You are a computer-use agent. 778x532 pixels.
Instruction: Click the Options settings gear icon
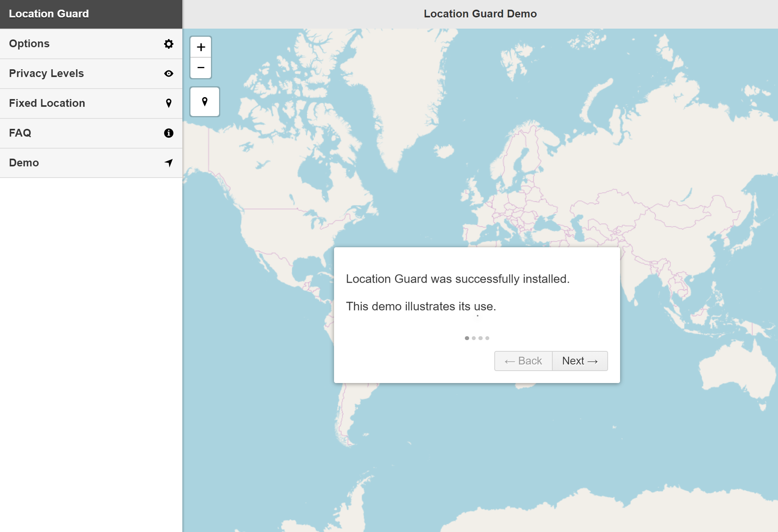coord(168,43)
